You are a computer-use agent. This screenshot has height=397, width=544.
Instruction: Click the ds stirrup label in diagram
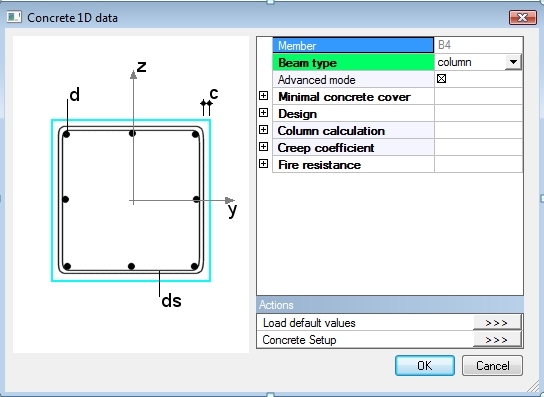[x=171, y=301]
